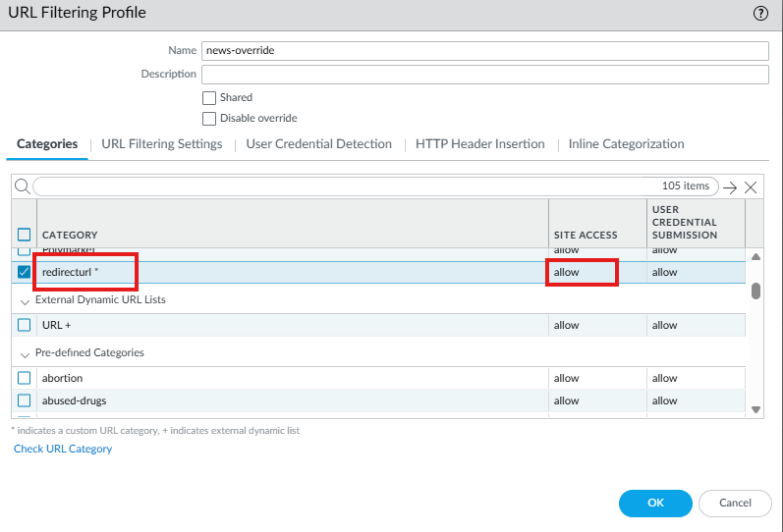Uncheck the redirecturl category checkbox
Image resolution: width=783 pixels, height=532 pixels.
pyautogui.click(x=25, y=272)
